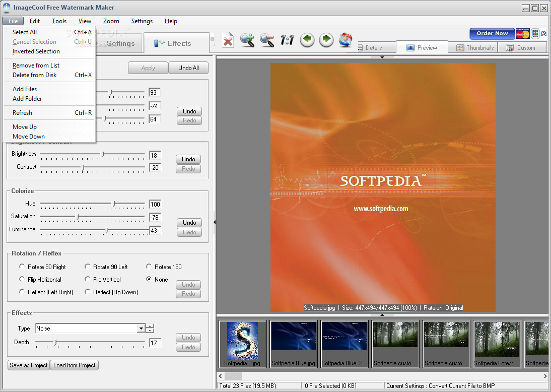This screenshot has width=551, height=392.
Task: Click the down arrow of the Type stepper
Action: pyautogui.click(x=150, y=331)
